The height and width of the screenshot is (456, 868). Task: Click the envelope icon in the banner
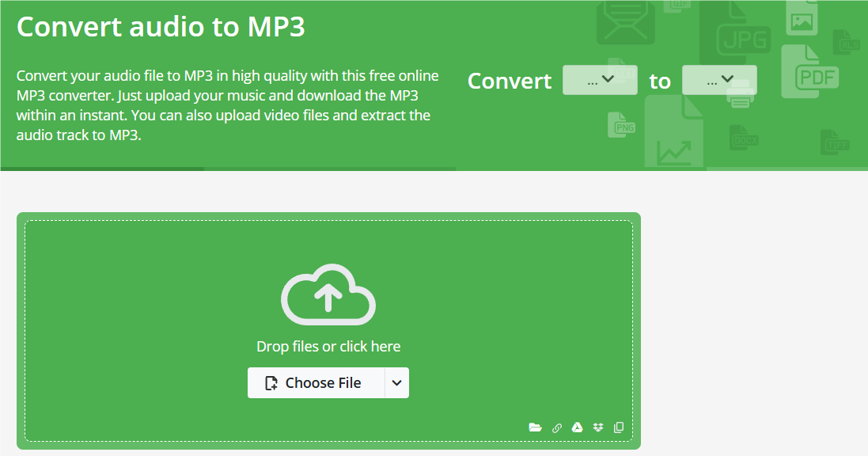pyautogui.click(x=625, y=21)
